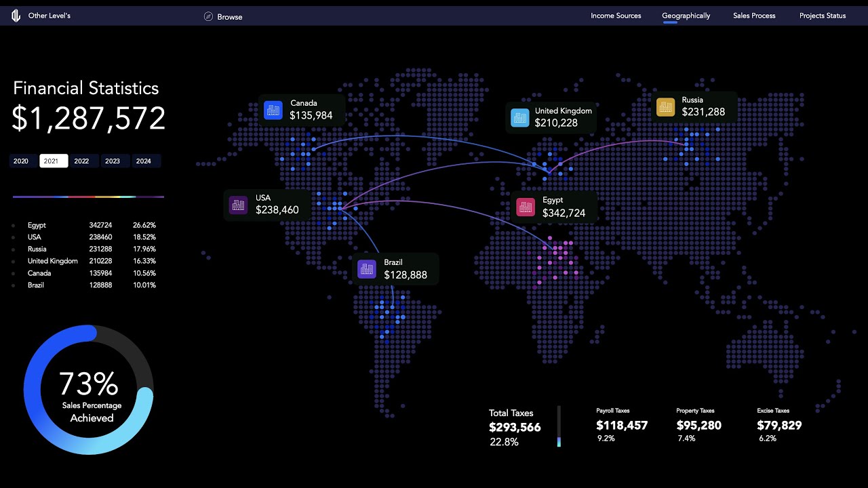Switch to the Geographically tab
The image size is (868, 488).
tap(686, 16)
